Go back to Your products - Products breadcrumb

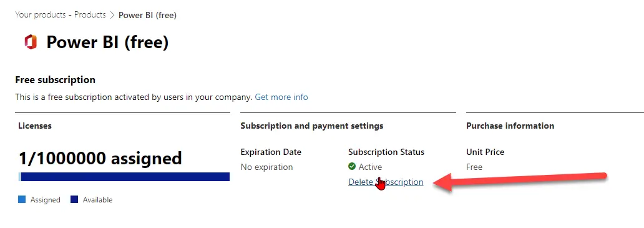coord(61,15)
